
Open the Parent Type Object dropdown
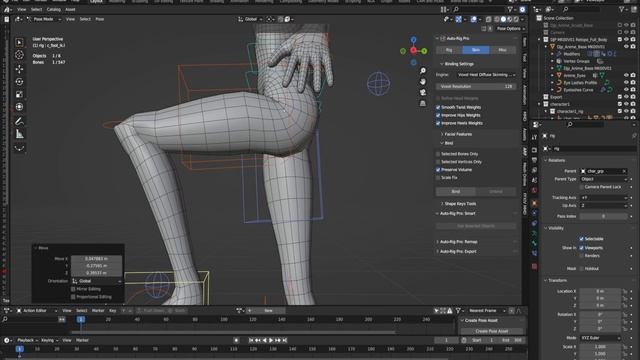pos(603,179)
